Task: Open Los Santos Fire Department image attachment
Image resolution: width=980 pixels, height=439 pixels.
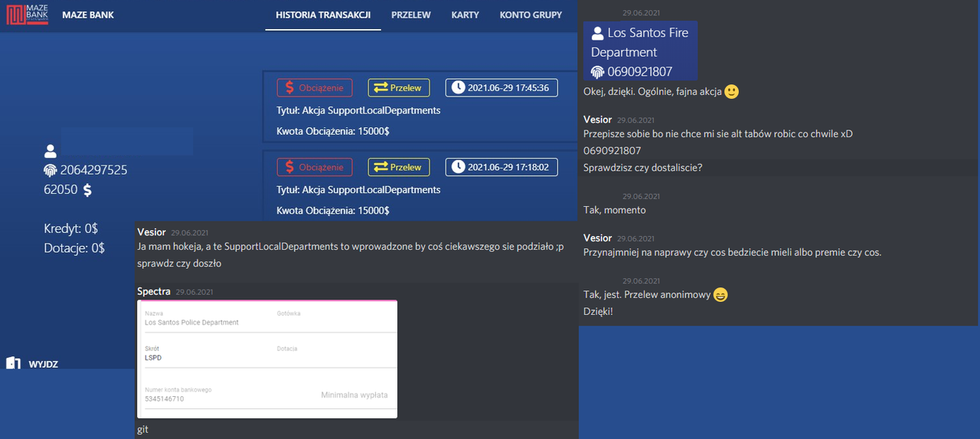Action: coord(640,51)
